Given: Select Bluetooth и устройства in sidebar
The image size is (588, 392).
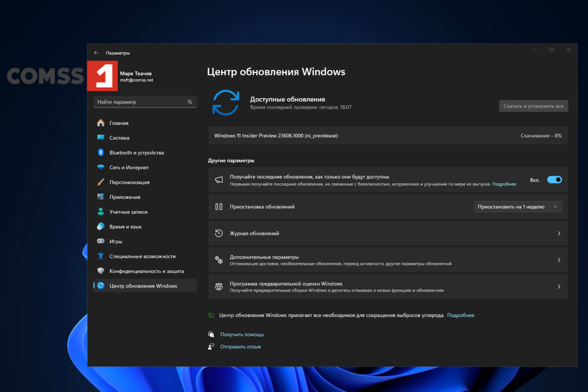Looking at the screenshot, I should (x=136, y=153).
